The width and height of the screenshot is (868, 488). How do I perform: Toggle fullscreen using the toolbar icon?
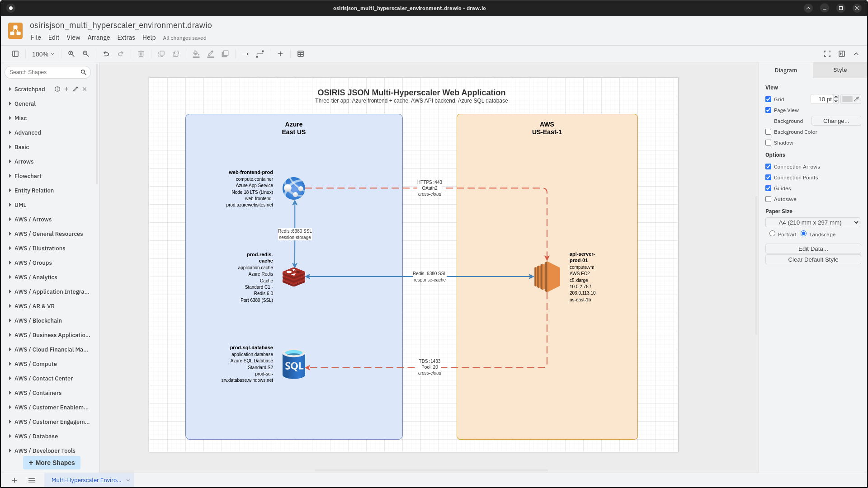827,54
